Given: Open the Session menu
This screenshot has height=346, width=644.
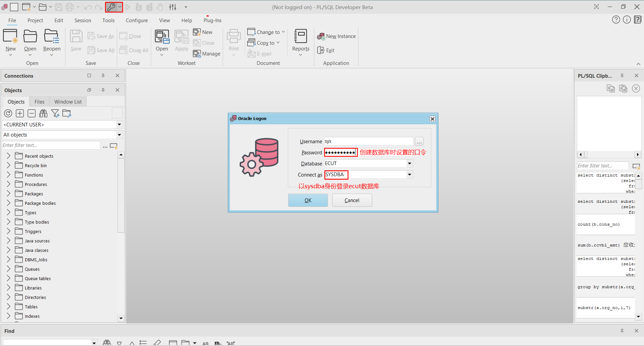Looking at the screenshot, I should [x=83, y=21].
